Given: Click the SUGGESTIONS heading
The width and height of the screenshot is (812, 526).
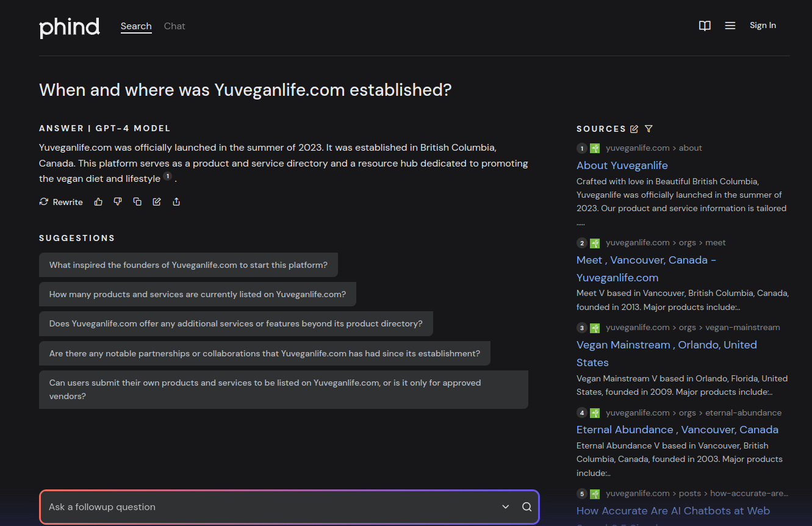Looking at the screenshot, I should click(x=77, y=238).
